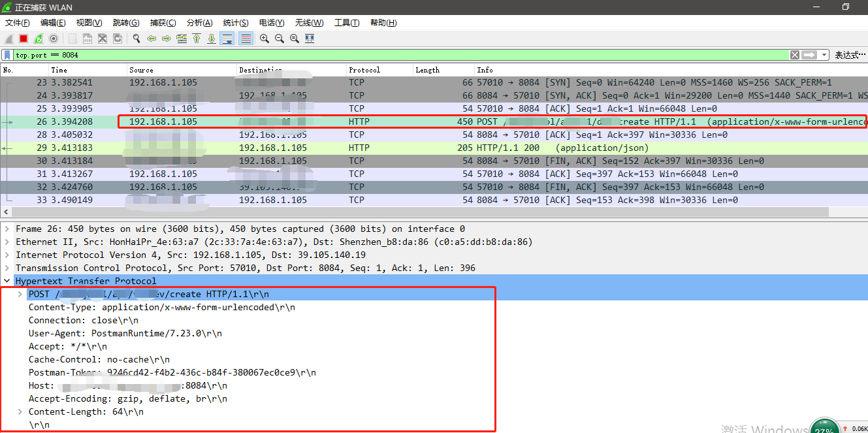Restart the current capture with green fin
This screenshot has height=433, width=868.
click(x=39, y=39)
